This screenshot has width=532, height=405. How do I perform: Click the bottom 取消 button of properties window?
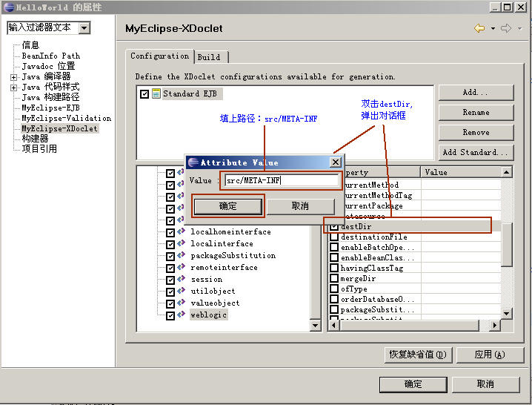coord(485,384)
